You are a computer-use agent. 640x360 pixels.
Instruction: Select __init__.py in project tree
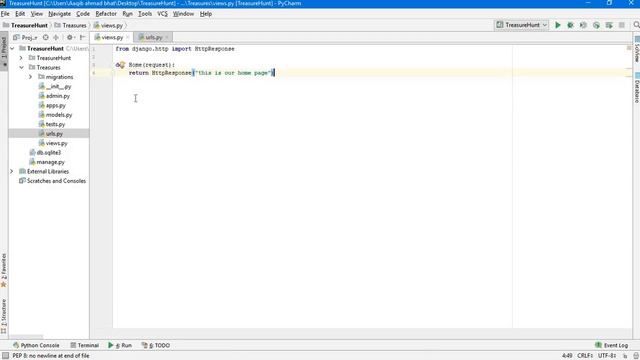(x=55, y=87)
